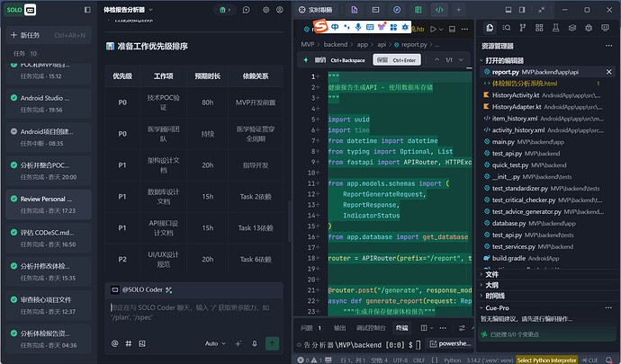Run the Python file with play icon
Screen dimensions: 621x364
[433, 29]
